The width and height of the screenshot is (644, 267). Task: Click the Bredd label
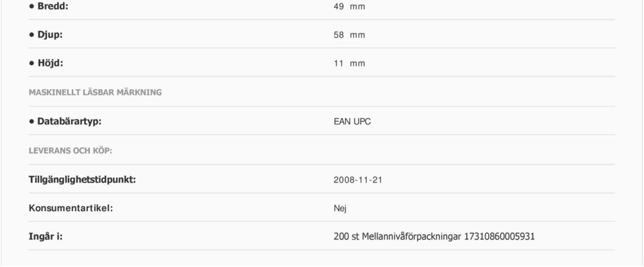52,6
